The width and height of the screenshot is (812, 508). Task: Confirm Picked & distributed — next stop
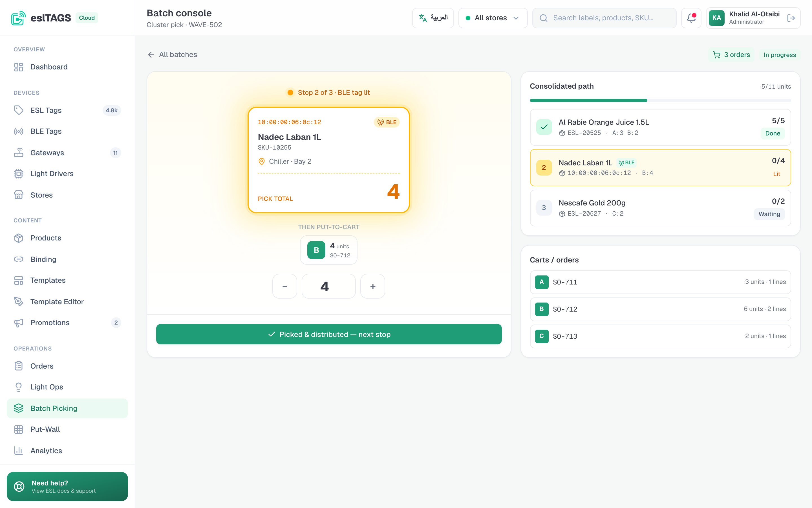point(329,334)
